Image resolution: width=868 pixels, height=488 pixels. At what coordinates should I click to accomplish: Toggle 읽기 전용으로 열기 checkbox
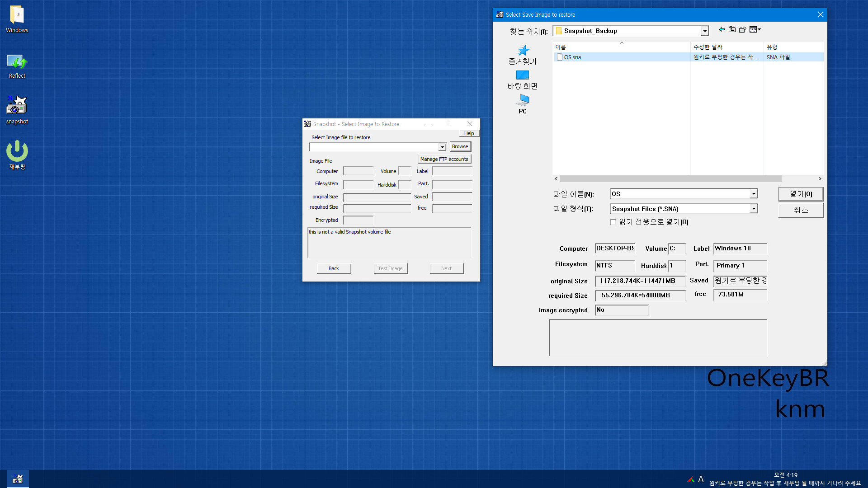point(613,222)
